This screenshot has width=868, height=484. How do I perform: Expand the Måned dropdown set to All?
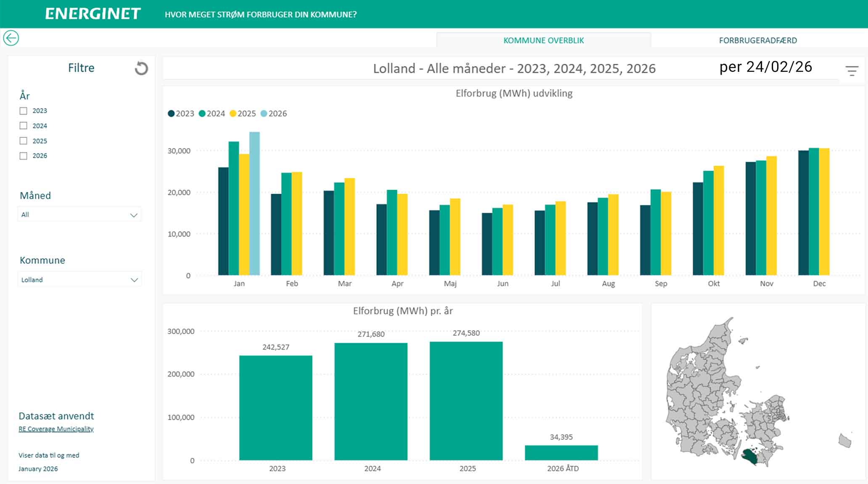[79, 215]
